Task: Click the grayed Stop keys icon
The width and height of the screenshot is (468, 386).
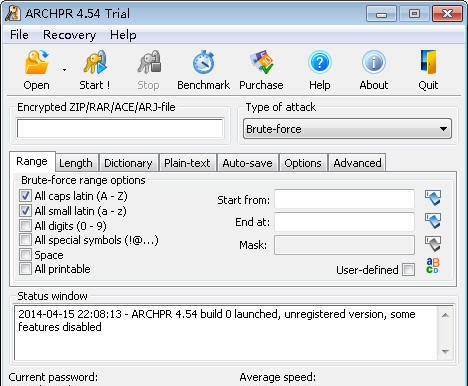Action: pyautogui.click(x=149, y=62)
